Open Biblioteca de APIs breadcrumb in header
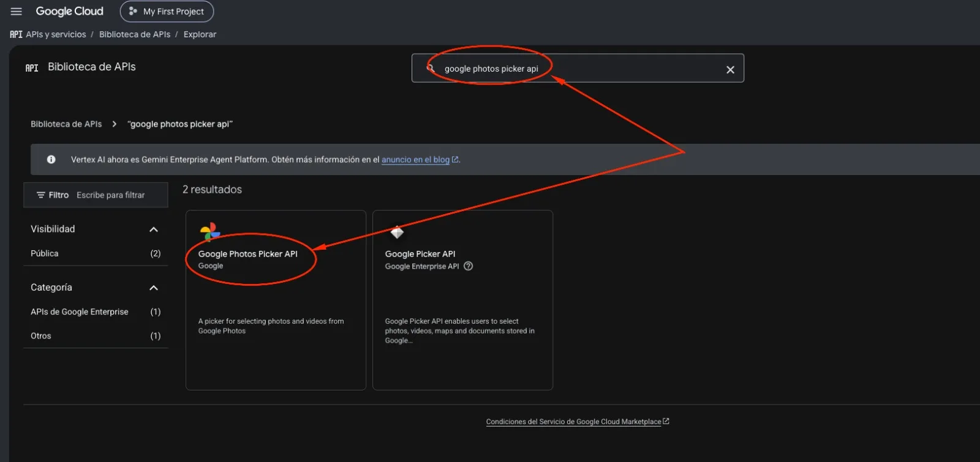 click(x=135, y=34)
